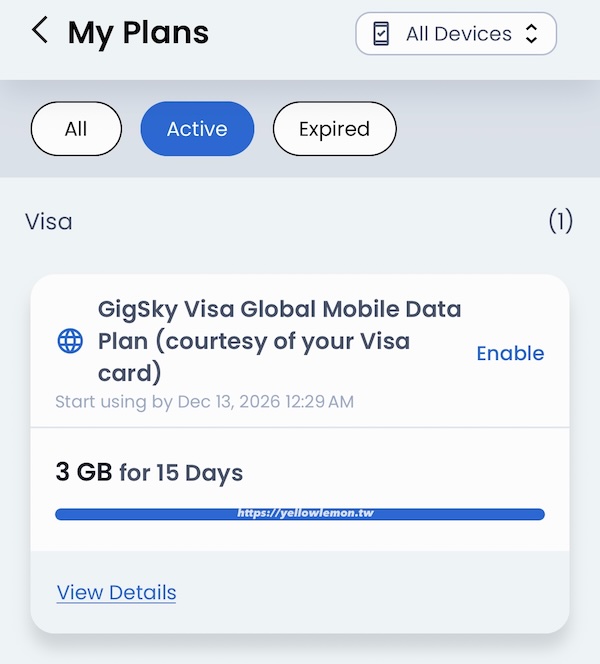Click the globe icon on plan card
600x664 pixels.
[x=70, y=341]
